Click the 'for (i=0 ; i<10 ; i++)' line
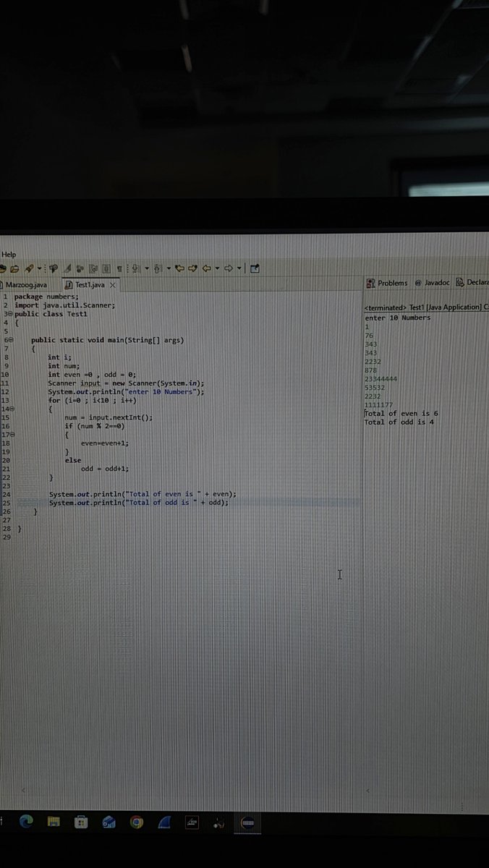 [92, 400]
